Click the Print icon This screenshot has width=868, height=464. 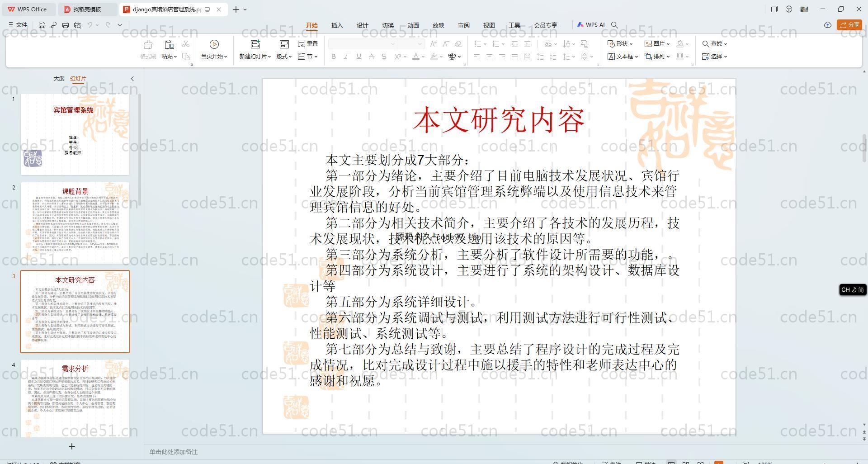(x=66, y=25)
